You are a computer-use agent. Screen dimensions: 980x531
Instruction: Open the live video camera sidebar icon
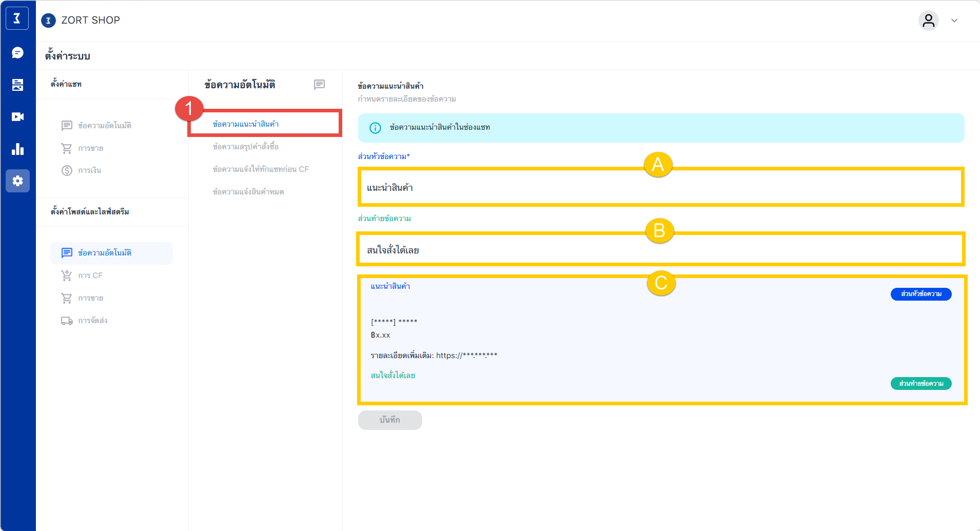pyautogui.click(x=17, y=117)
